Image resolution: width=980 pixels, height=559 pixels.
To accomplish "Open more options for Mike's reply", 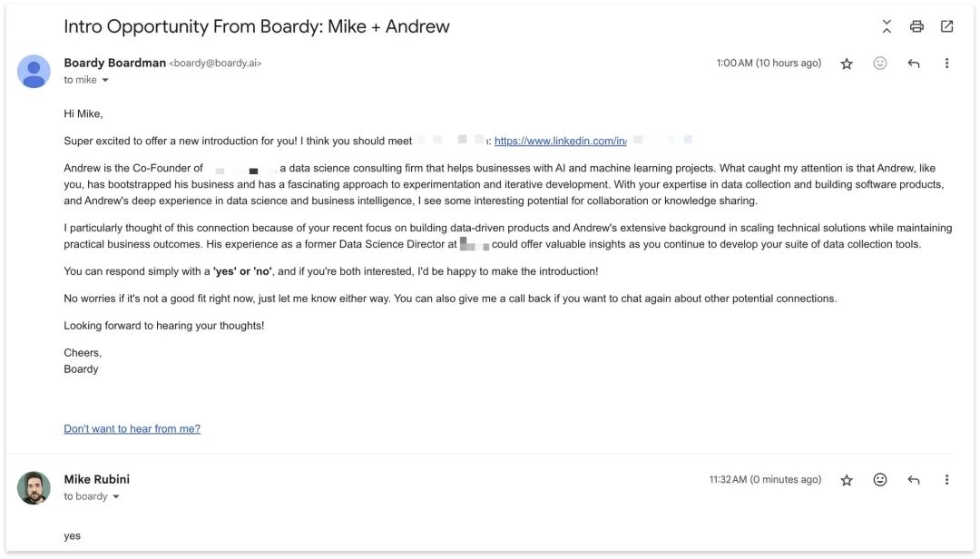I will (x=946, y=479).
